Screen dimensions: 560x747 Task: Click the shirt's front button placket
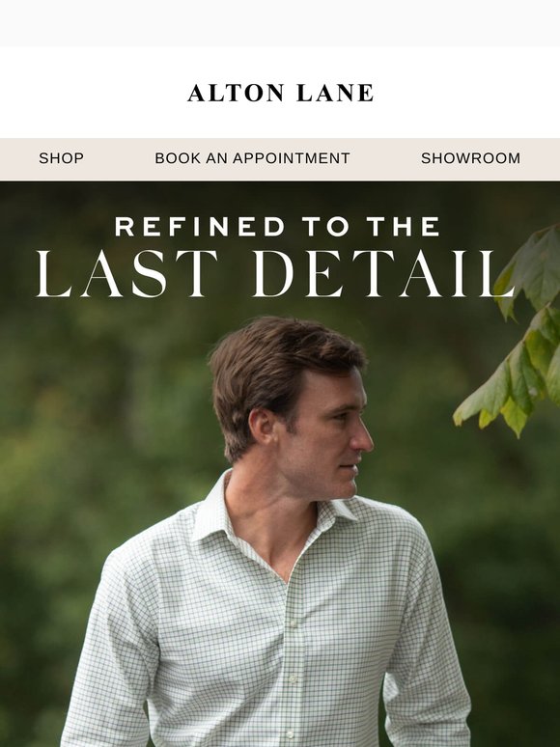pyautogui.click(x=292, y=662)
